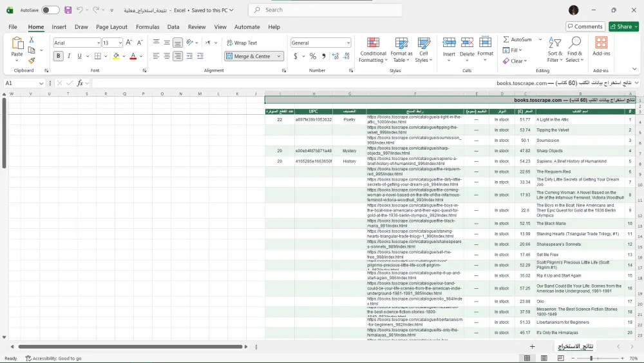
Task: Click the Comments button
Action: [585, 26]
